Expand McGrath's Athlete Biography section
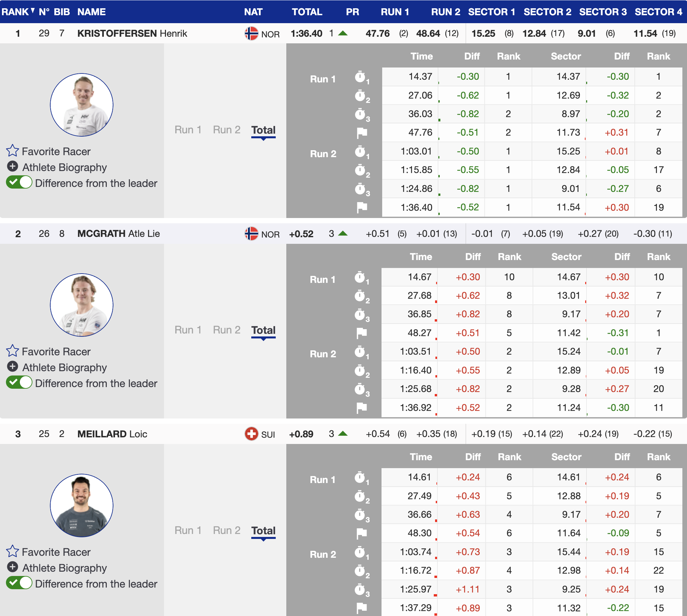Viewport: 687px width, 616px height. coord(13,367)
